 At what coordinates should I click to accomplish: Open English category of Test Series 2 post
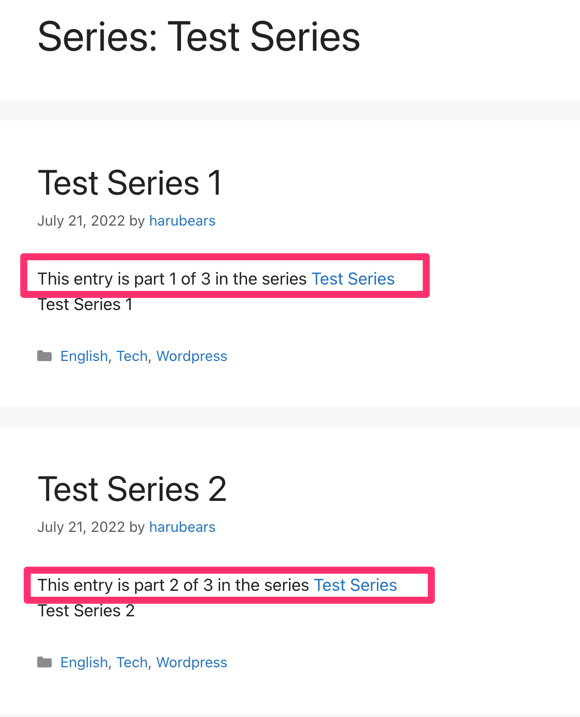[x=84, y=663]
